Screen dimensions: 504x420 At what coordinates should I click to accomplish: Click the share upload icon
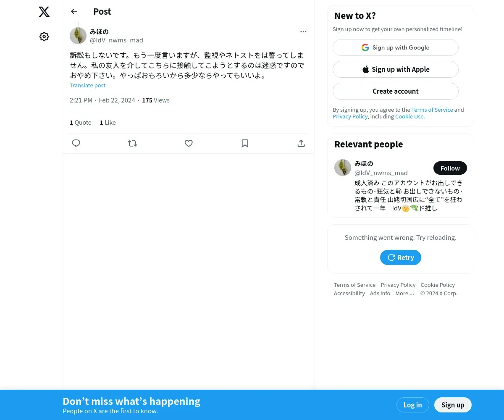[301, 143]
